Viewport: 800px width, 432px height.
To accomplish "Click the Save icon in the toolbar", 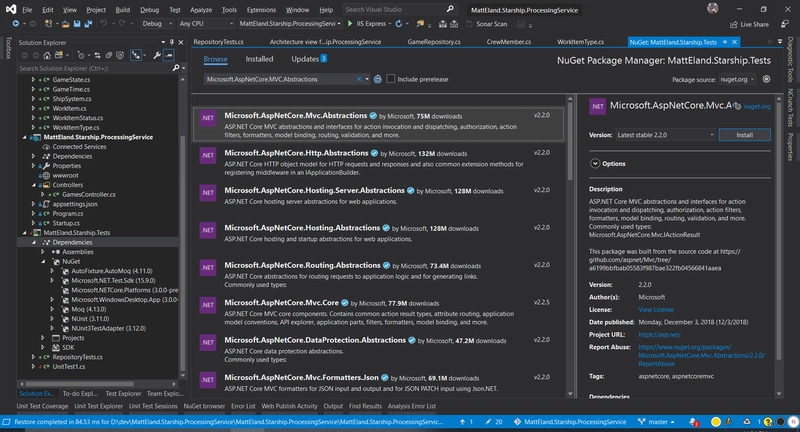I will tap(77, 23).
